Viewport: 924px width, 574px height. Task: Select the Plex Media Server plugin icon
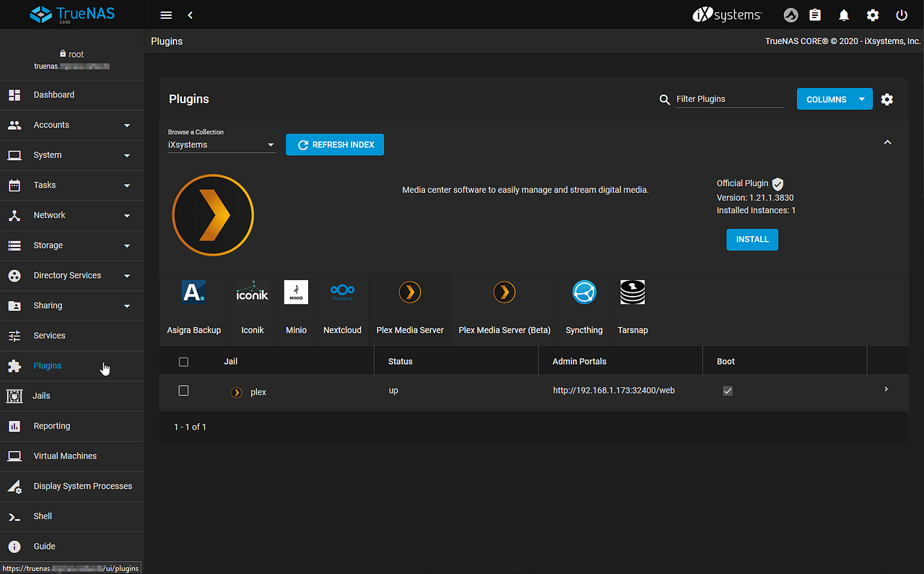point(409,292)
